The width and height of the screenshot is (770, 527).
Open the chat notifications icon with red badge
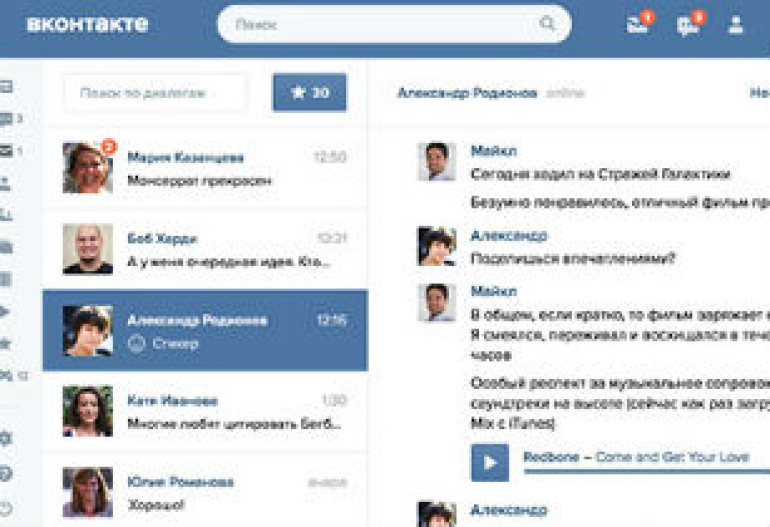(x=689, y=24)
